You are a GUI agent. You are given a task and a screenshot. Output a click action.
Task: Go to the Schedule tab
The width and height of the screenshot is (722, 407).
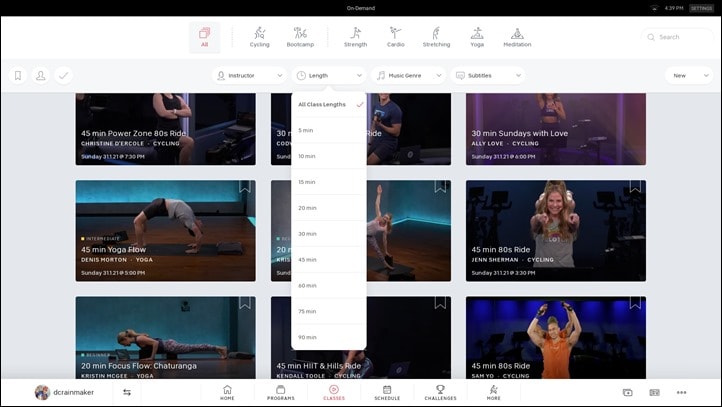[387, 392]
